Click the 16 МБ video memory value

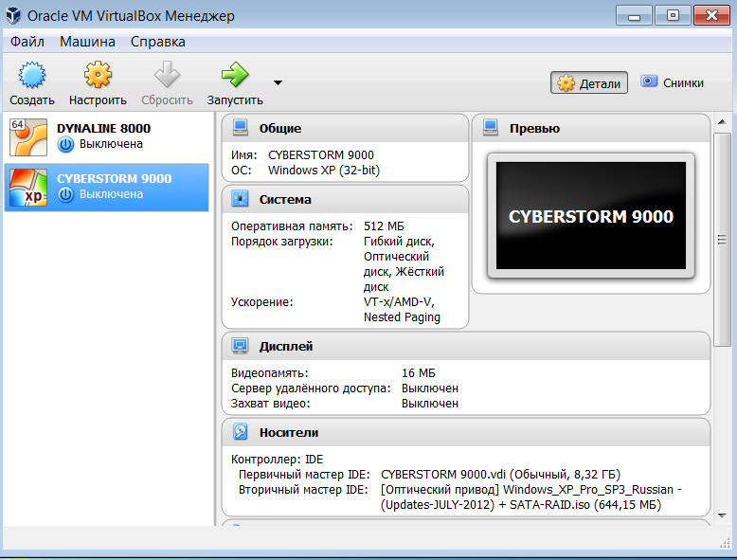coord(419,373)
